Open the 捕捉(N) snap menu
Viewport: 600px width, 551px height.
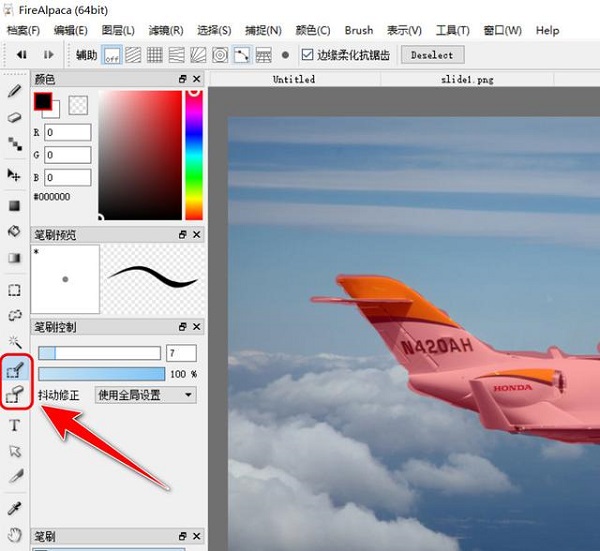[x=263, y=30]
